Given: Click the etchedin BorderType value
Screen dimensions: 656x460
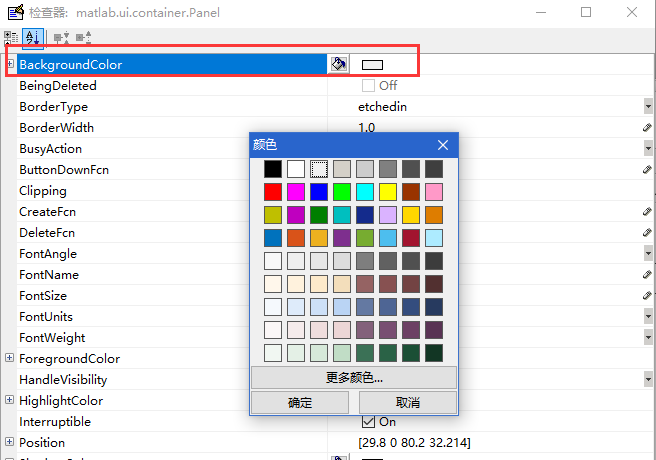Looking at the screenshot, I should click(x=382, y=107).
